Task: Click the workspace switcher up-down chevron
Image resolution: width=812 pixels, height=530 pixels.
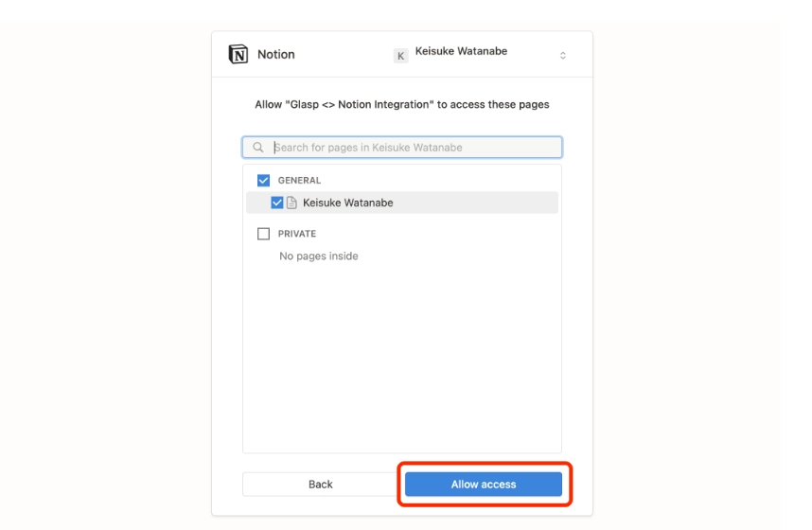Action: [563, 56]
